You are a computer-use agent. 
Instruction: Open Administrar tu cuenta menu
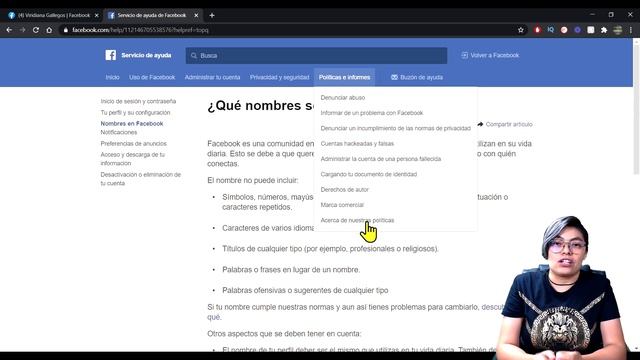(212, 77)
